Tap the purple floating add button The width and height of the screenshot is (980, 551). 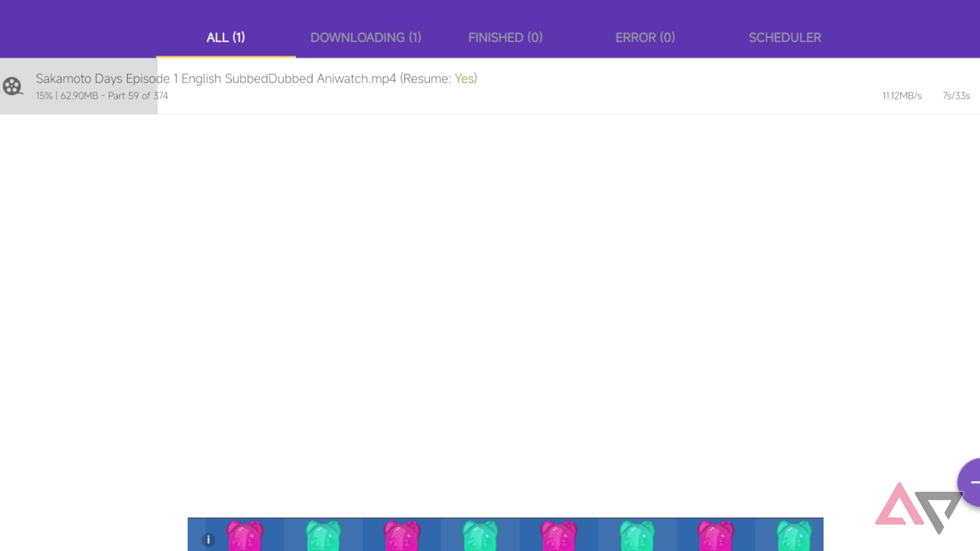click(969, 482)
